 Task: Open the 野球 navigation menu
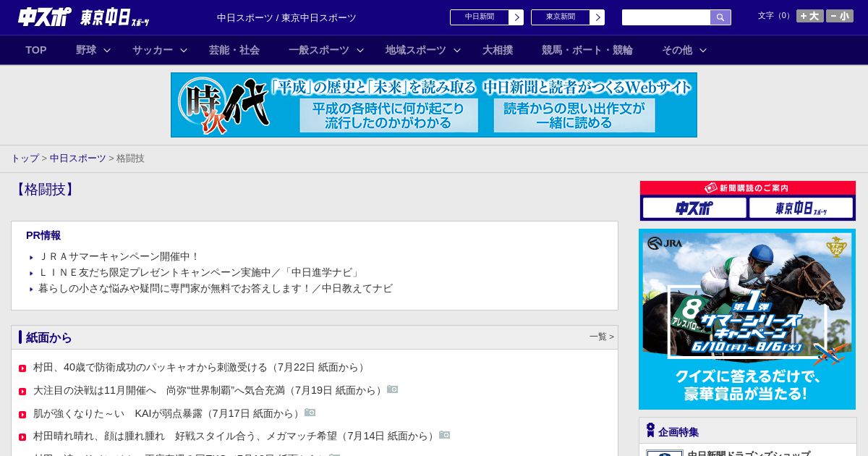[x=86, y=50]
